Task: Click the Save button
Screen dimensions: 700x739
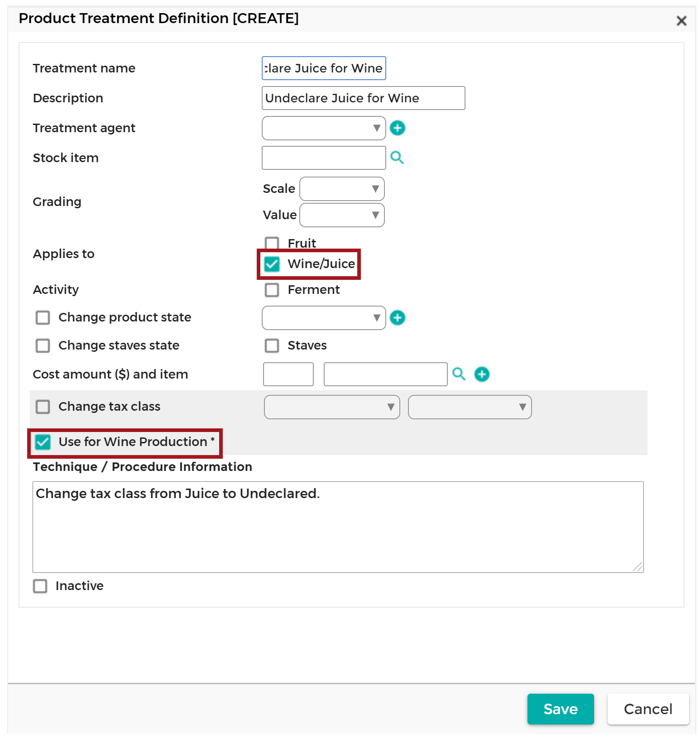Action: coord(561,709)
